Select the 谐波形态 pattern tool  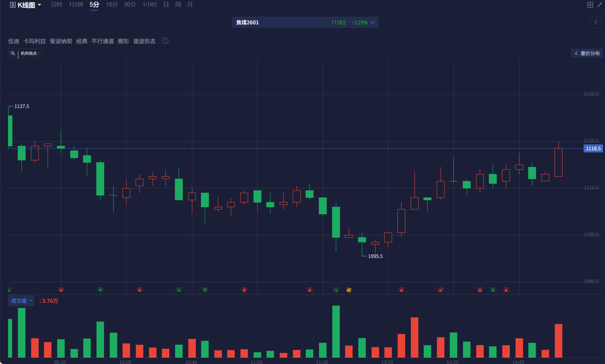[144, 41]
